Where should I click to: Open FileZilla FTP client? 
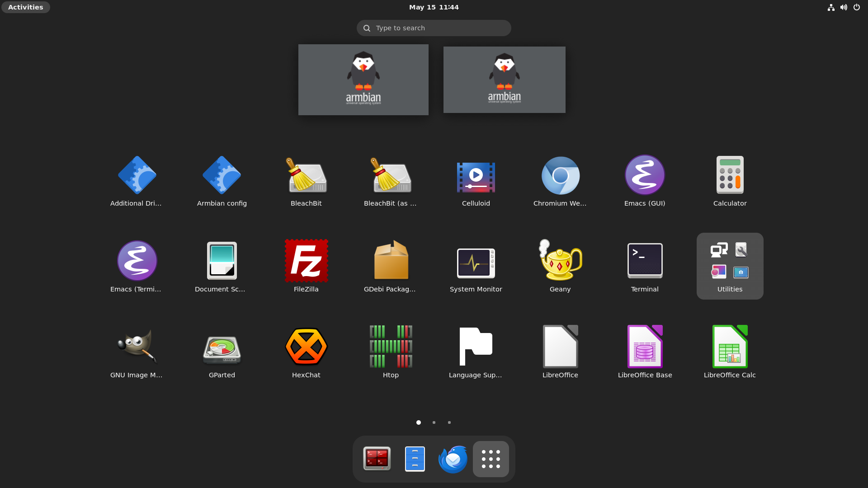coord(306,266)
